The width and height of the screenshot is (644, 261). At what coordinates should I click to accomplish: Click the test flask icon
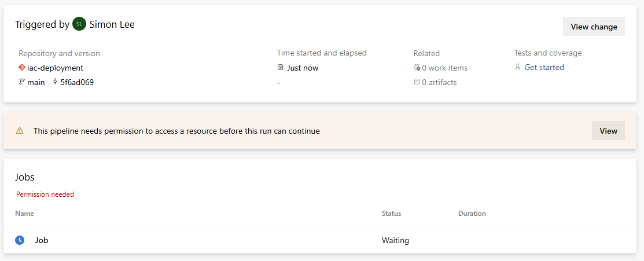pos(517,67)
